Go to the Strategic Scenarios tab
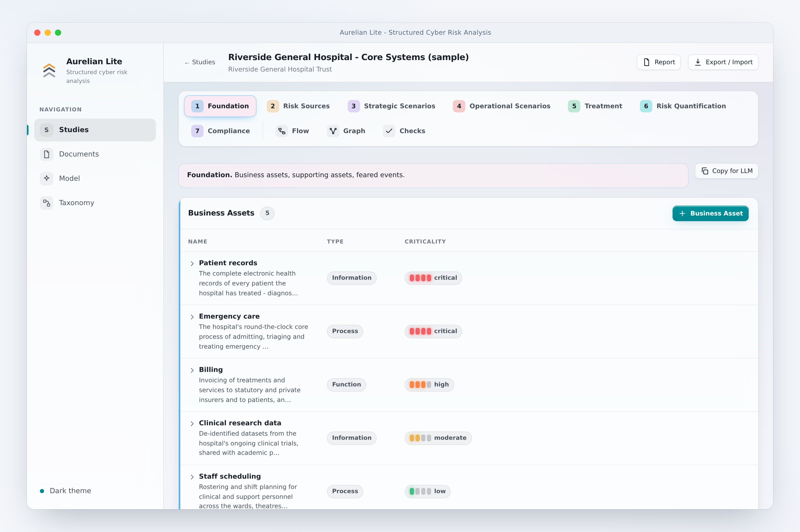This screenshot has height=532, width=800. tap(391, 106)
